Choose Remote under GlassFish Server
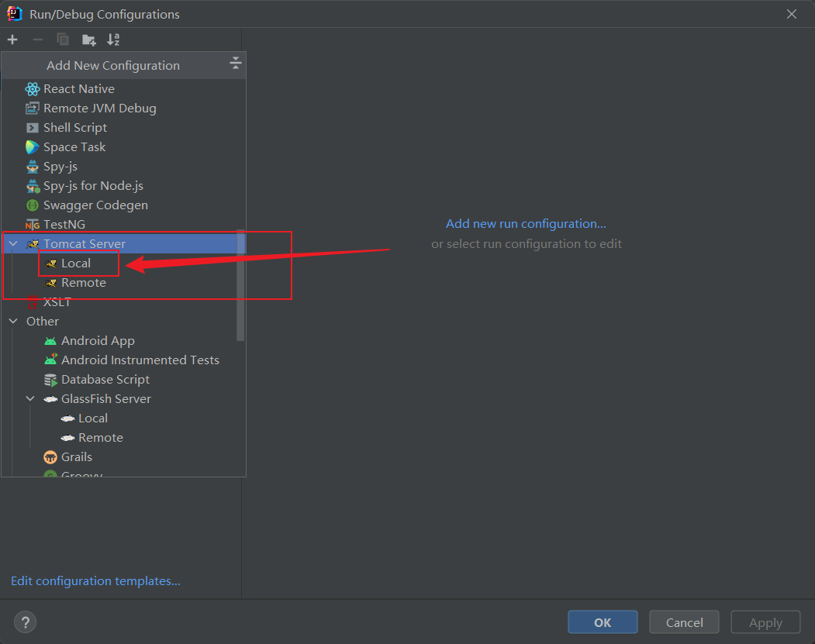 [x=101, y=437]
